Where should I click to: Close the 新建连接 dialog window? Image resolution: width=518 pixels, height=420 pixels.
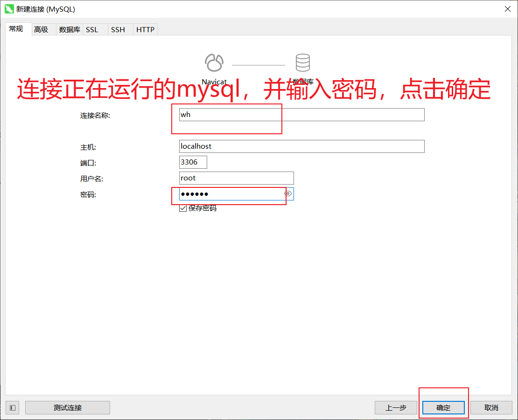508,9
